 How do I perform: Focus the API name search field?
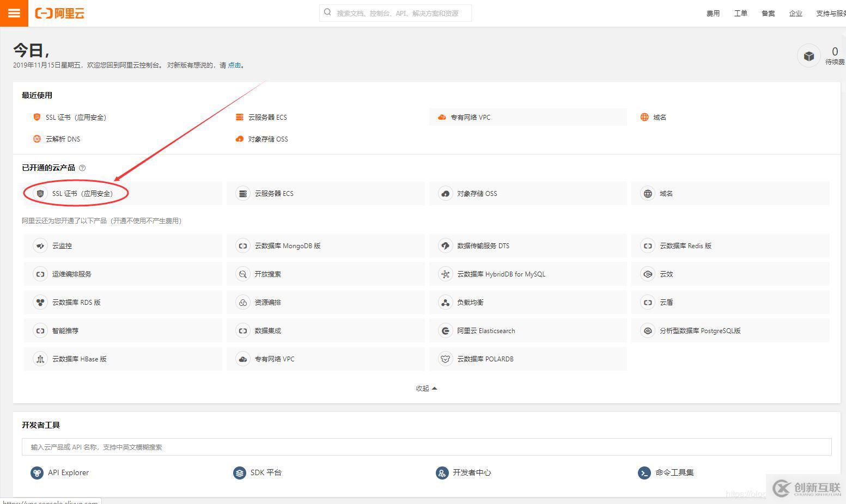[427, 447]
